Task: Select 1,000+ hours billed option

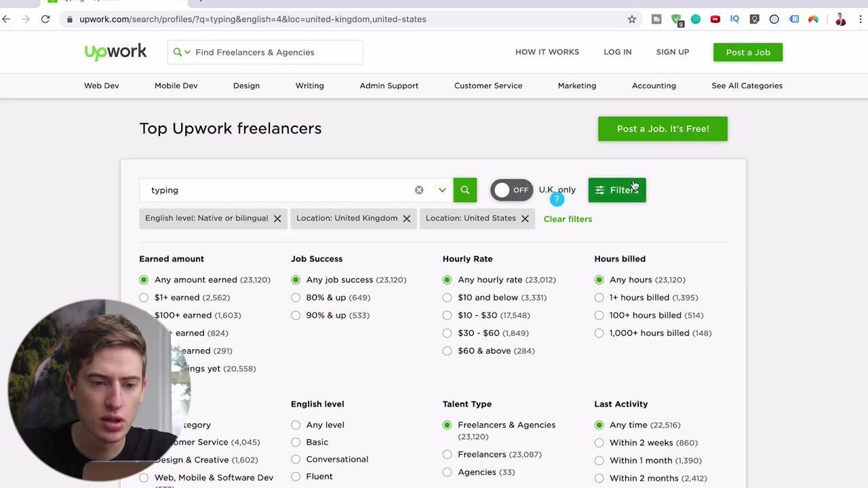Action: coord(599,333)
